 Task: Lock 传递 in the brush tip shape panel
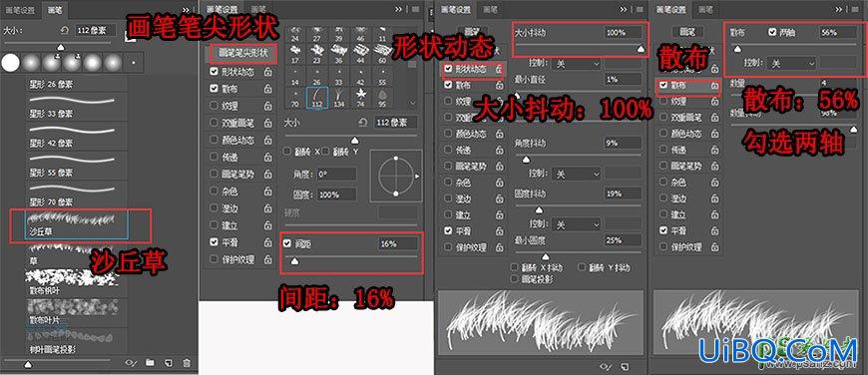[268, 157]
